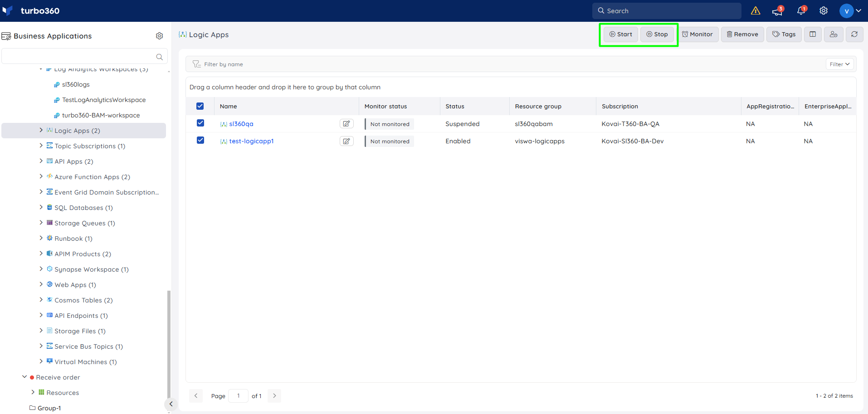This screenshot has width=868, height=414.
Task: Open the warning alerts triangle icon
Action: [x=756, y=10]
